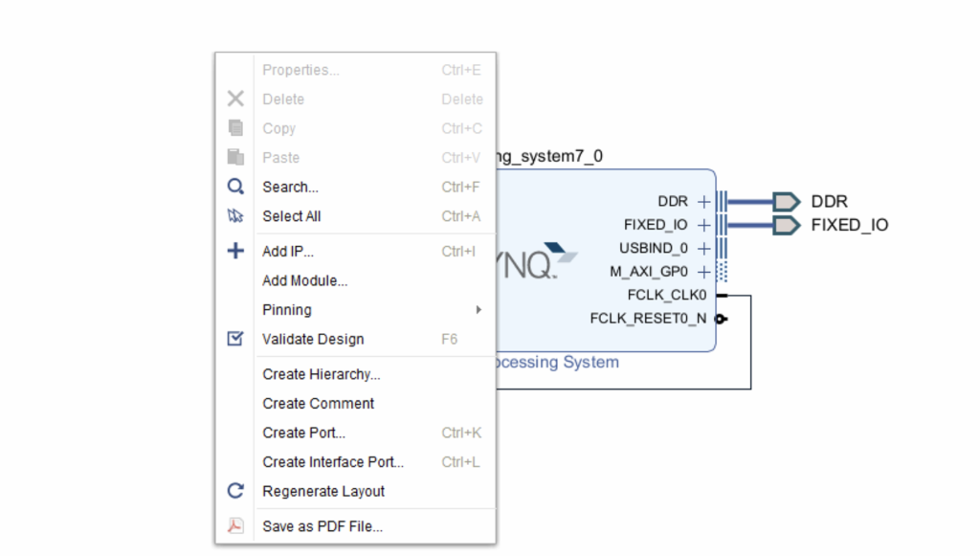Select Create Port menu item

(304, 433)
